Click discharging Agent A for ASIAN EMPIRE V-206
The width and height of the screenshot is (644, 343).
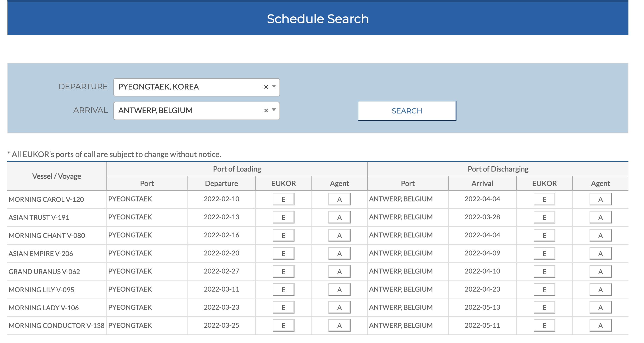[600, 253]
